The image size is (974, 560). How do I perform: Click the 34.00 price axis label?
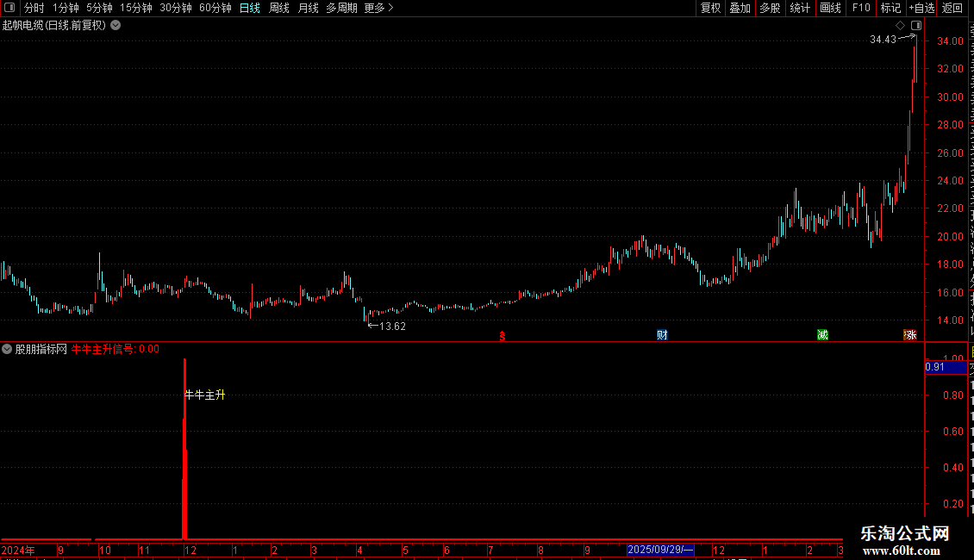(951, 41)
